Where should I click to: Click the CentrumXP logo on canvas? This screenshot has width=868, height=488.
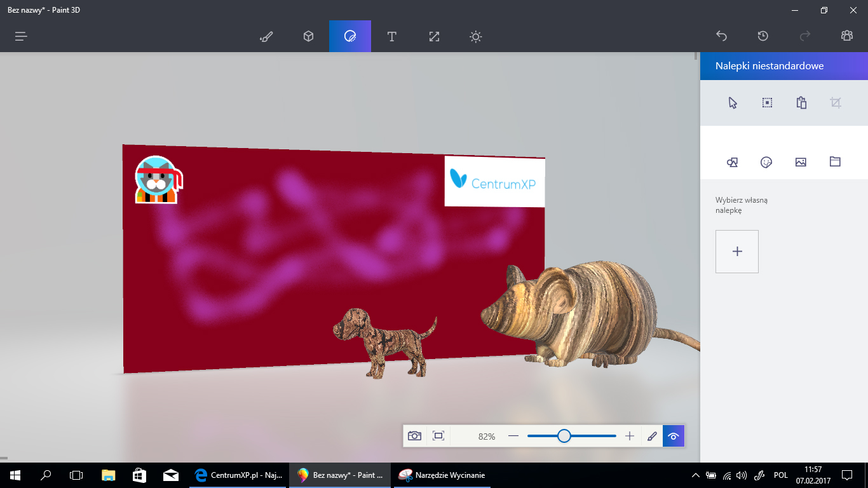495,181
